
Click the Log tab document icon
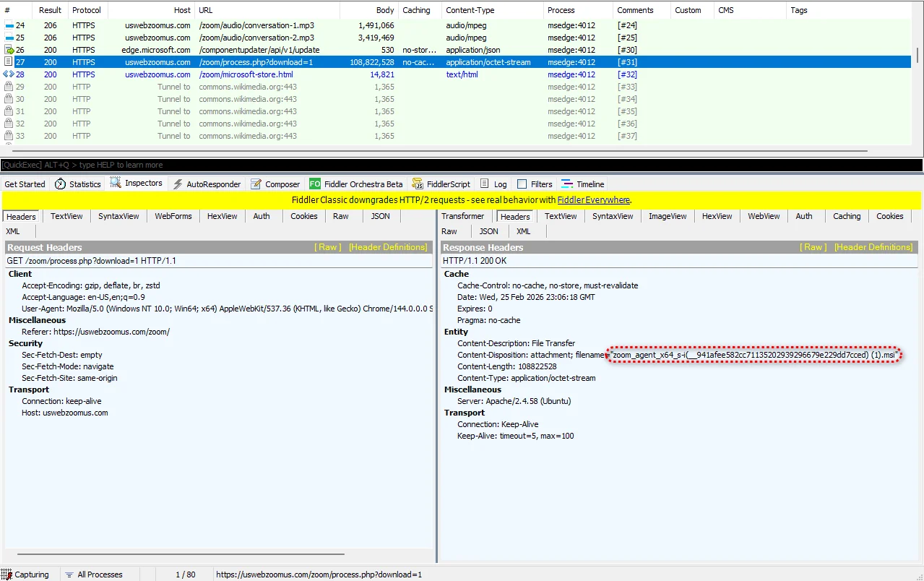coord(484,184)
